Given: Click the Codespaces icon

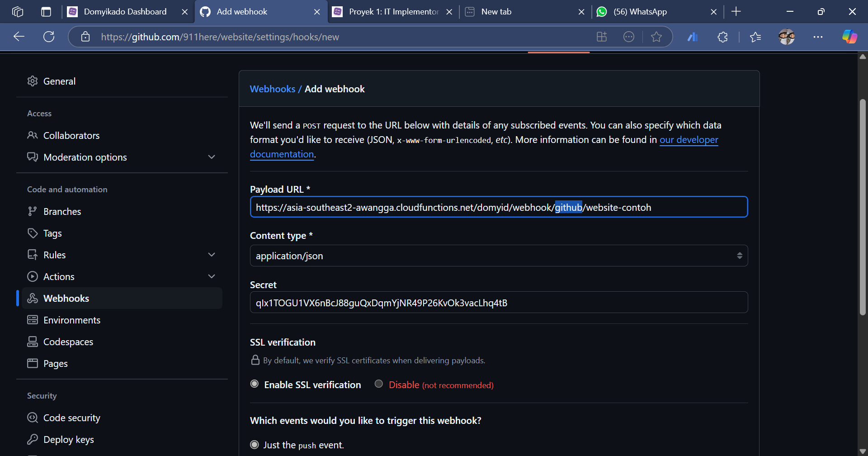Looking at the screenshot, I should (33, 342).
